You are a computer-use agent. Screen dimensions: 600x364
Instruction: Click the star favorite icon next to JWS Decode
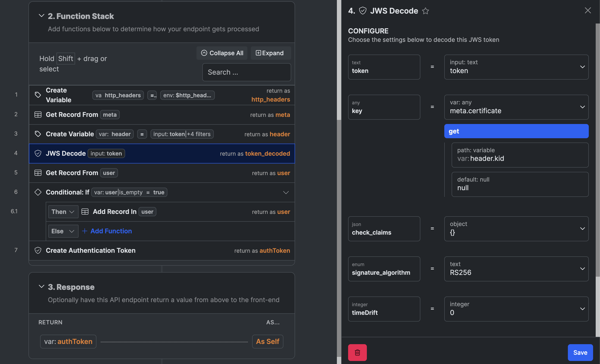point(425,11)
